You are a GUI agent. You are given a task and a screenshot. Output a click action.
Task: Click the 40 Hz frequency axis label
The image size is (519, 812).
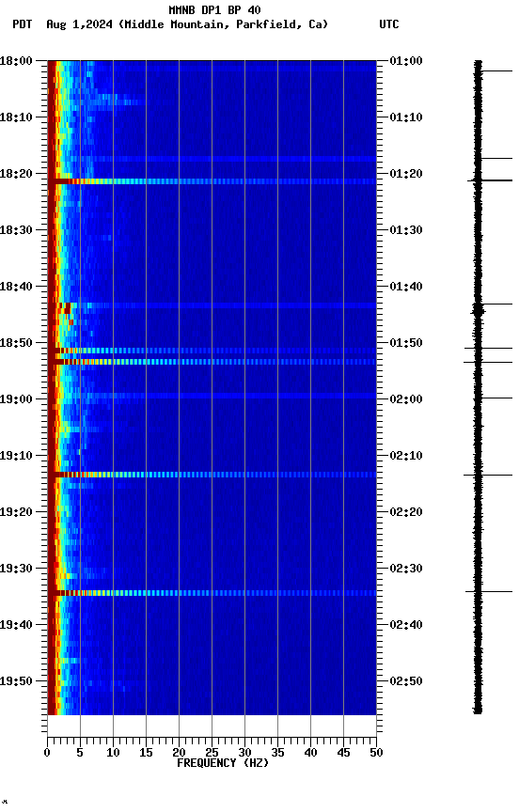[310, 753]
